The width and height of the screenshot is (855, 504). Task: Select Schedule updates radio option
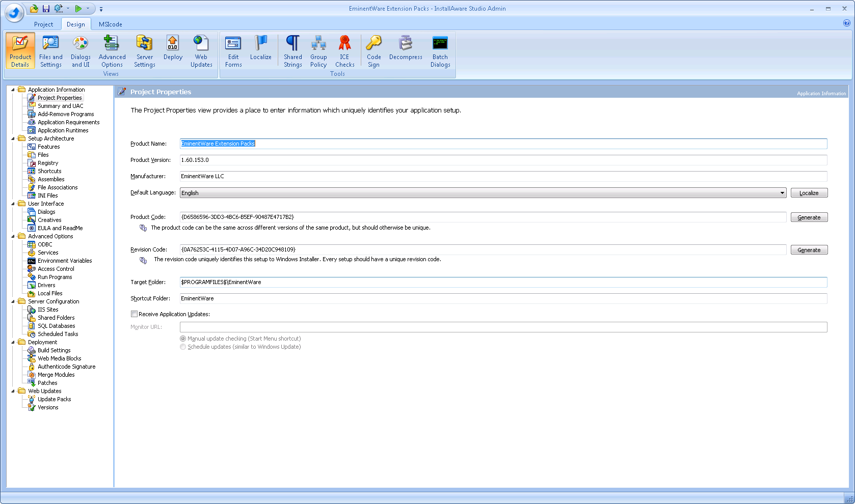tap(183, 347)
